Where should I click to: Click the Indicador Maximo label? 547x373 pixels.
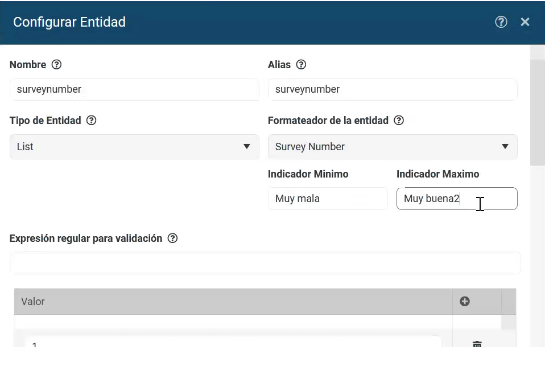pyautogui.click(x=438, y=174)
